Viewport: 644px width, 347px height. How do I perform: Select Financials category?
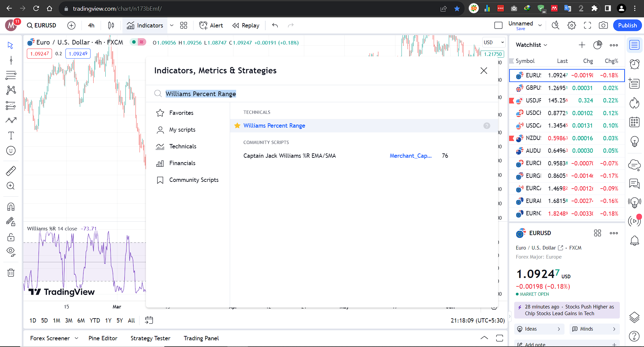click(188, 163)
